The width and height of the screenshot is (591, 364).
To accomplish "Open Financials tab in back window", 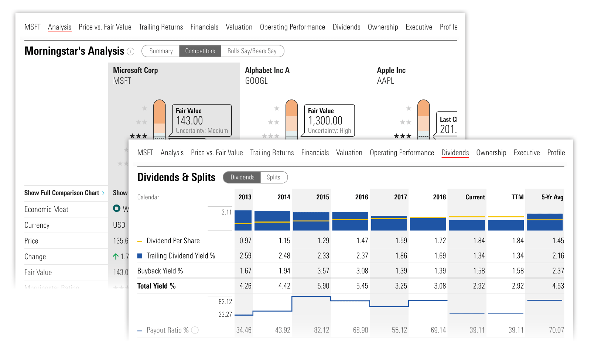I will coord(204,27).
